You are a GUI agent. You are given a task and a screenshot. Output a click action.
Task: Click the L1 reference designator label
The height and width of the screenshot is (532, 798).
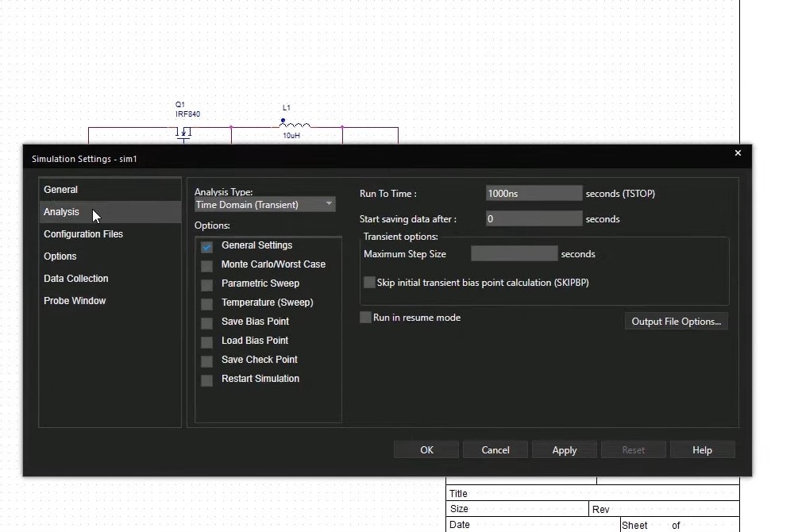point(287,108)
